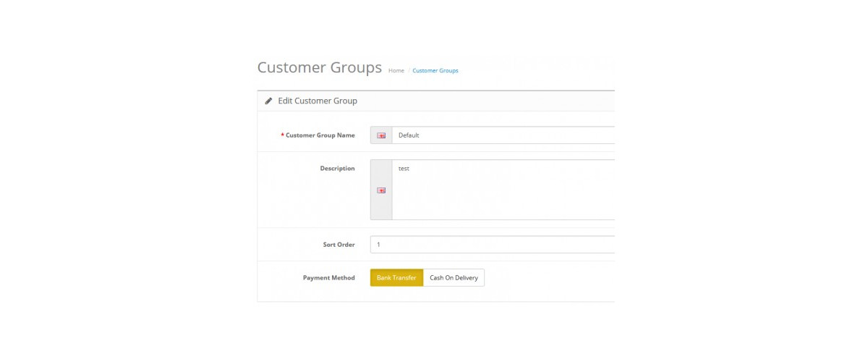Focus the Customer Group Name input field
This screenshot has width=868, height=362.
click(x=503, y=135)
